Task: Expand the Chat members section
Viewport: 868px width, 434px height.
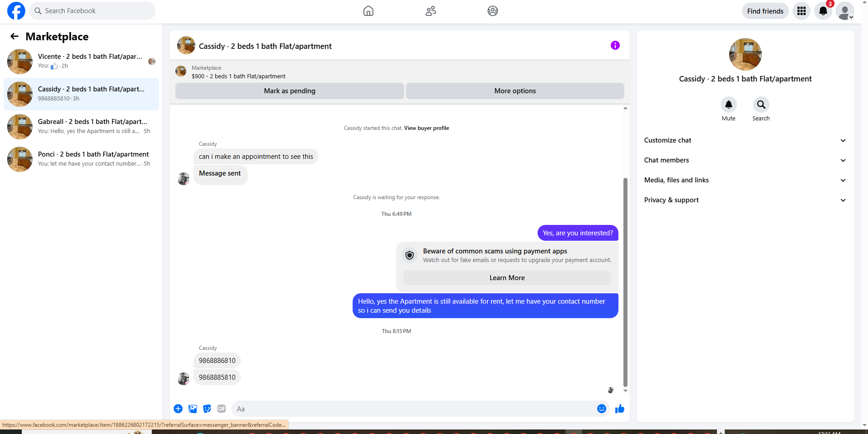Action: (745, 160)
